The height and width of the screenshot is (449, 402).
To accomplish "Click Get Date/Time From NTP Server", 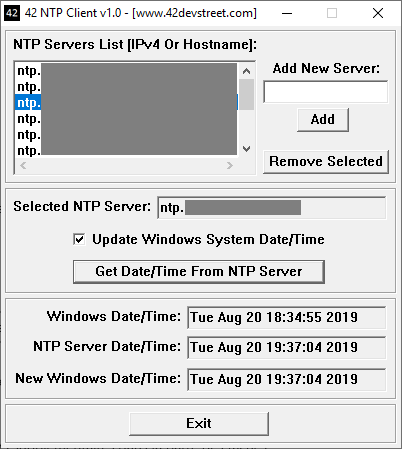I will tap(199, 272).
